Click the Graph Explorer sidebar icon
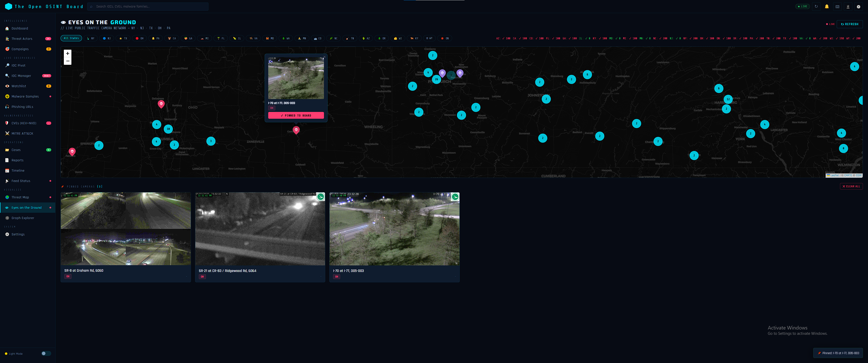Viewport: 868px width, 363px height. 7,218
